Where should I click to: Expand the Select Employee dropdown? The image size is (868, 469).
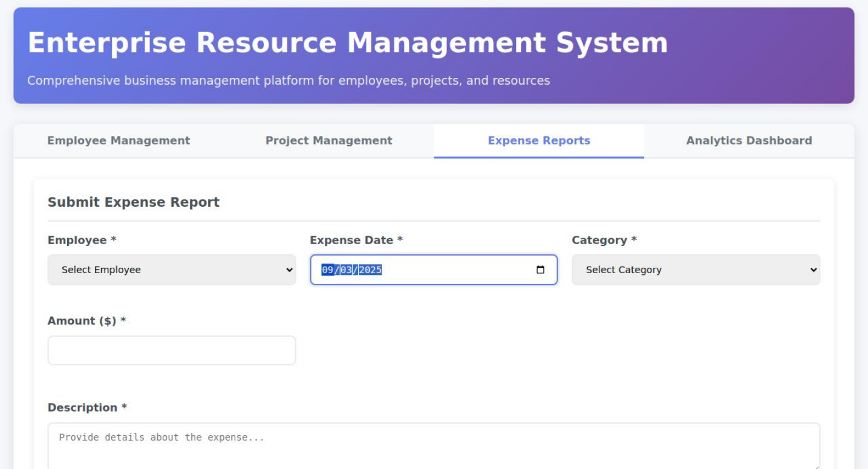172,270
